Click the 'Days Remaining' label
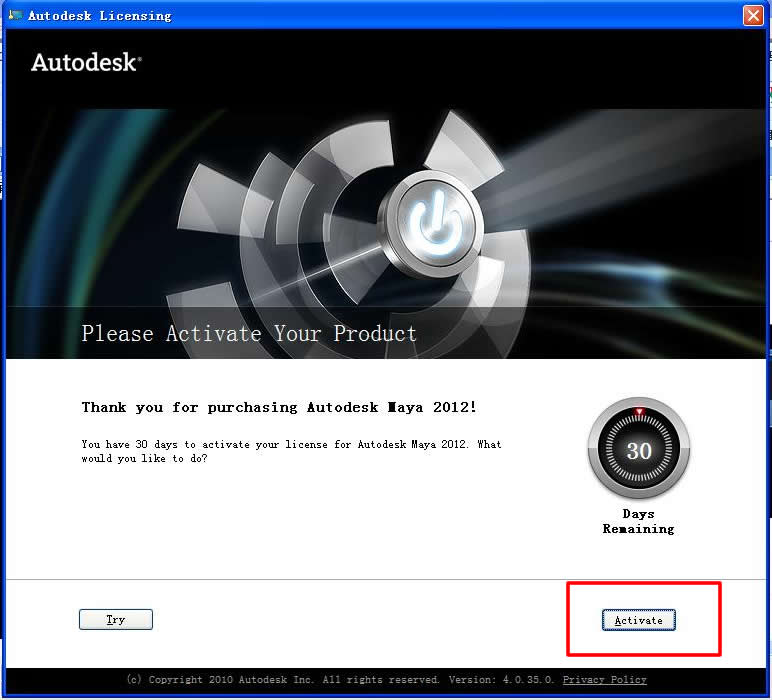Image resolution: width=772 pixels, height=700 pixels. point(639,521)
